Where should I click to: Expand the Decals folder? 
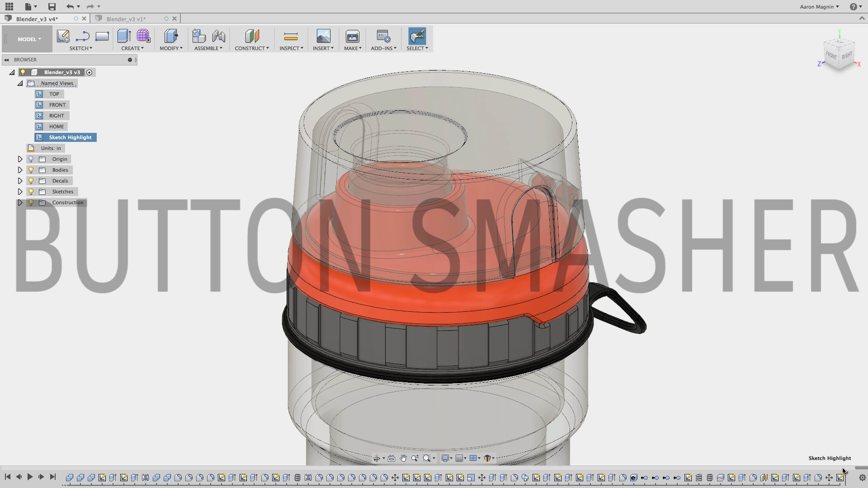20,181
